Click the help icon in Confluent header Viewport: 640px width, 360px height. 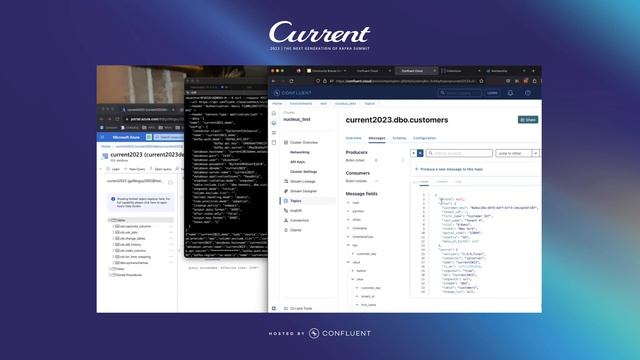click(528, 93)
